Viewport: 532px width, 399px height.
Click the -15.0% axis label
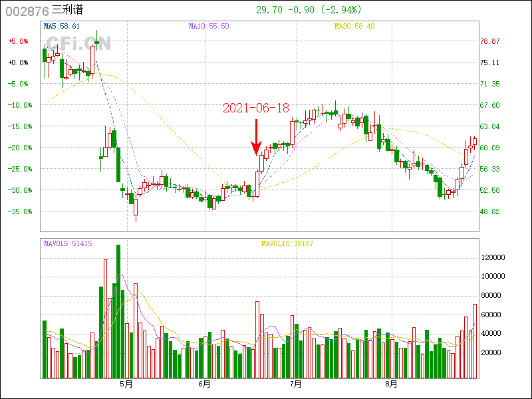click(20, 126)
